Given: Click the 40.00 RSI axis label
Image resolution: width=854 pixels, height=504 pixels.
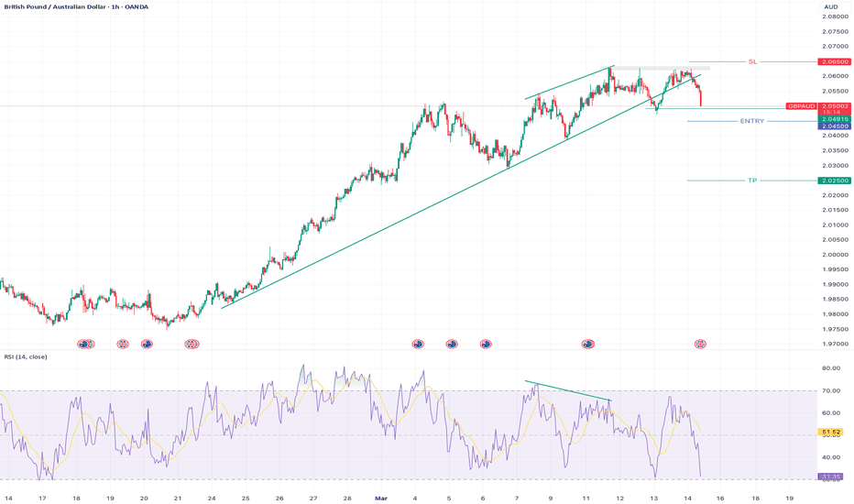Looking at the screenshot, I should click(x=830, y=457).
